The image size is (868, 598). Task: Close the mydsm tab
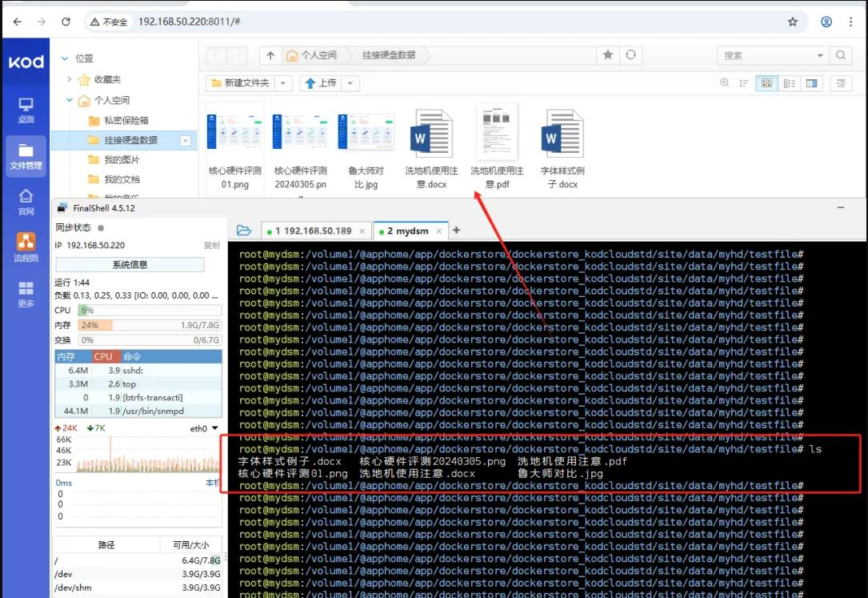439,231
